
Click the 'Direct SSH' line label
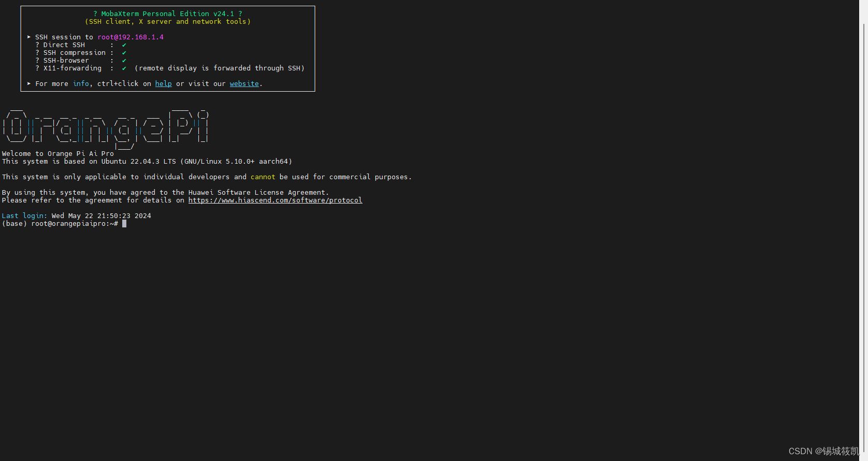pos(64,45)
